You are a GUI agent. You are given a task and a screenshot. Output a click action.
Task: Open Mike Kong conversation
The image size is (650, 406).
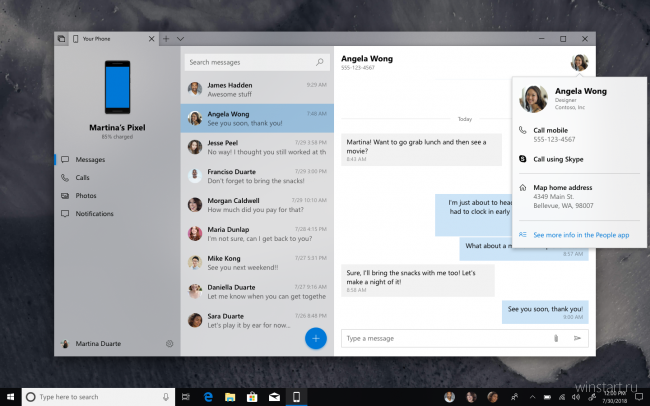[257, 263]
